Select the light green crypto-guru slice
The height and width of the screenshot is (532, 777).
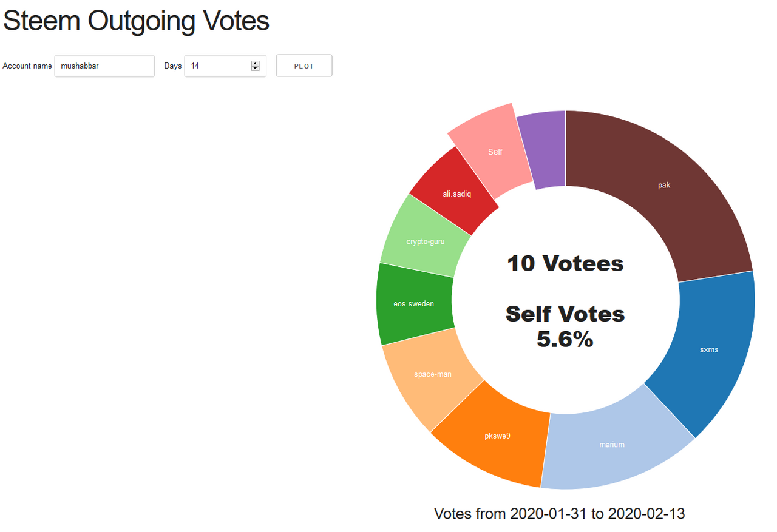[425, 241]
